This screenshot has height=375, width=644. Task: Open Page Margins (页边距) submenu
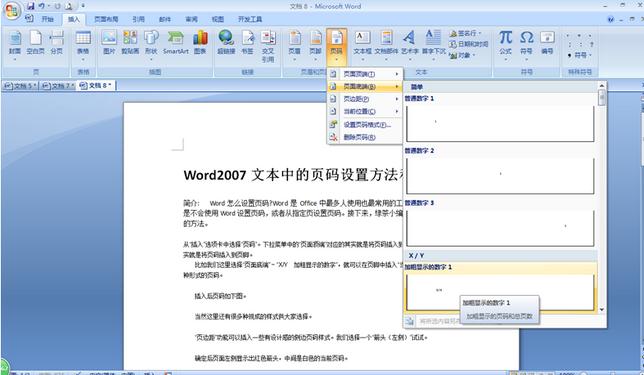(x=364, y=99)
